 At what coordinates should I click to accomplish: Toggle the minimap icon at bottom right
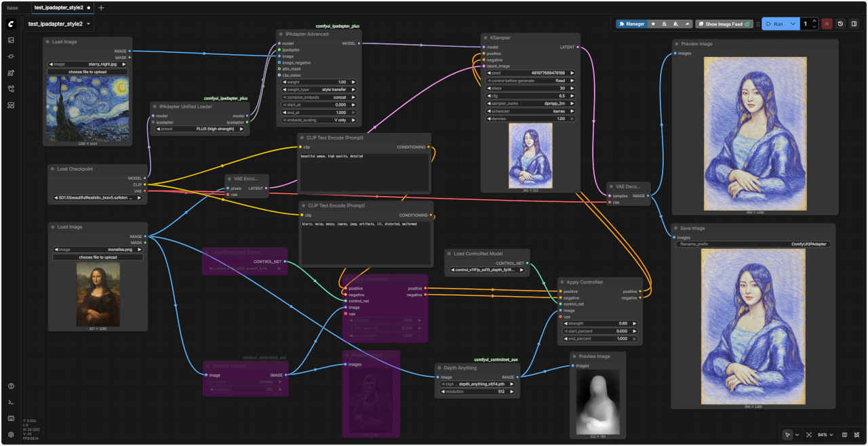click(x=844, y=434)
